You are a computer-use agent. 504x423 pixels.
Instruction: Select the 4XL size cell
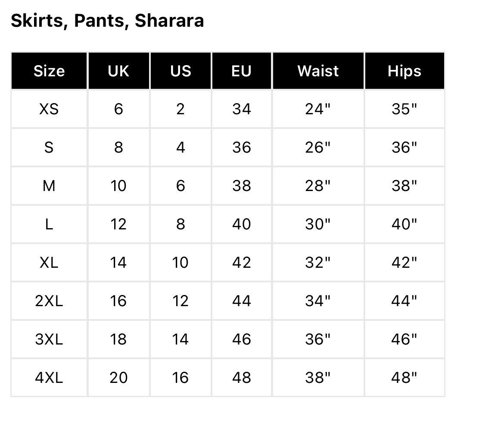(49, 378)
